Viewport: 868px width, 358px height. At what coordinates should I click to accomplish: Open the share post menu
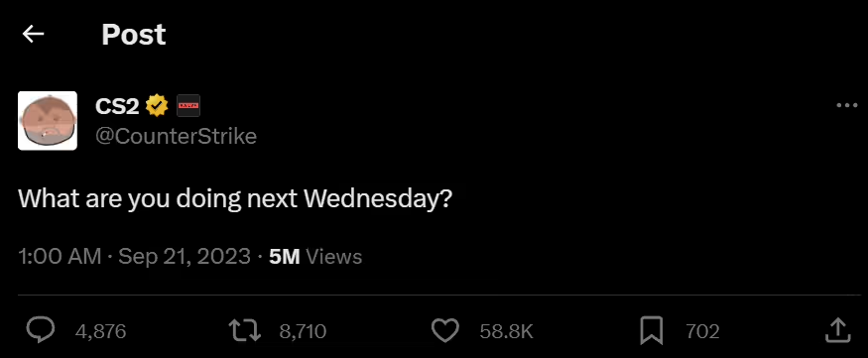click(x=837, y=330)
